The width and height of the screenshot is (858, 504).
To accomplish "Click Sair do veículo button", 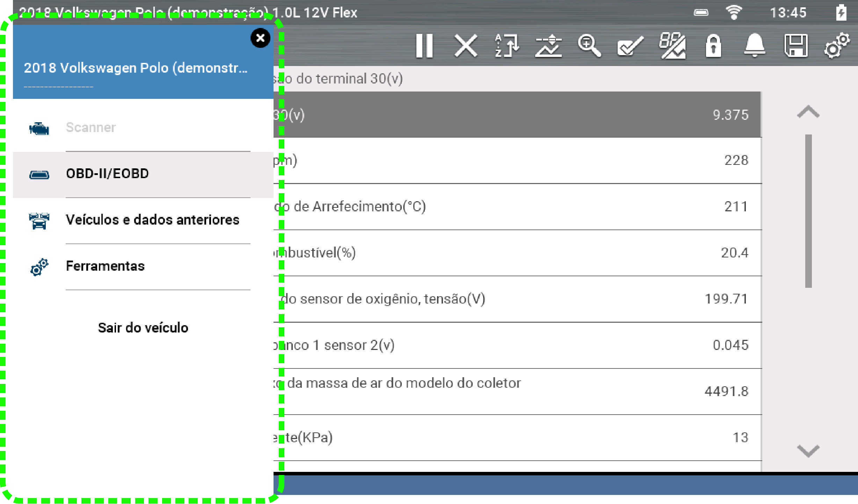I will coord(143,328).
